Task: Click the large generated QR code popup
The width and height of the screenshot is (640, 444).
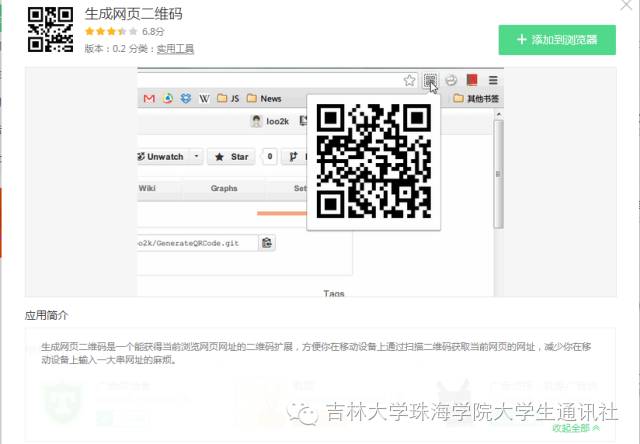Action: click(x=373, y=161)
